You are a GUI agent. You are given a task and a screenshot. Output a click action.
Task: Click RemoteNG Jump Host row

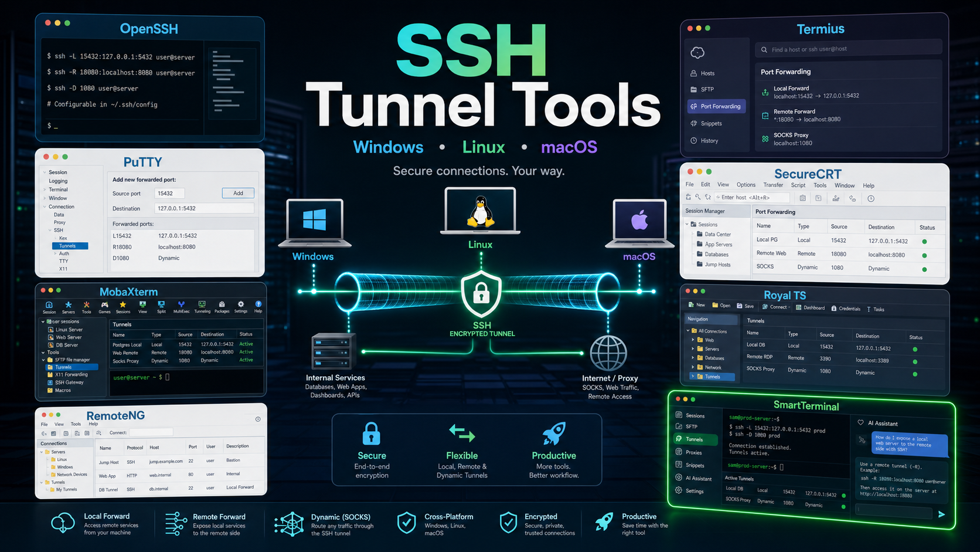pyautogui.click(x=179, y=461)
